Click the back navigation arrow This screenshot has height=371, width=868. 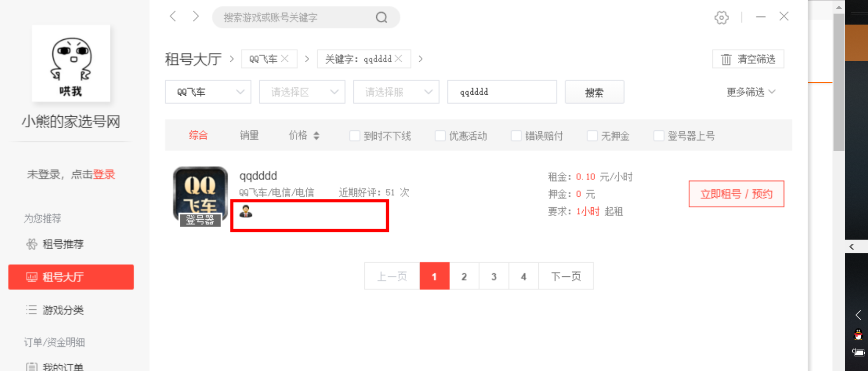173,17
